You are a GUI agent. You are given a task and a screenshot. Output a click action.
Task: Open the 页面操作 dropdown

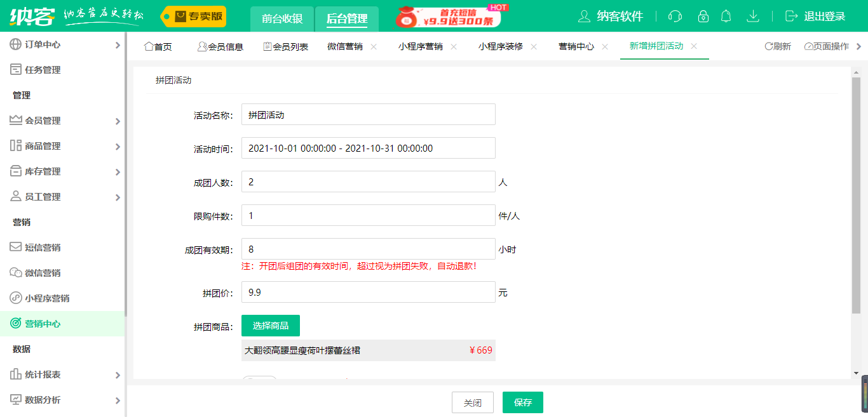826,46
